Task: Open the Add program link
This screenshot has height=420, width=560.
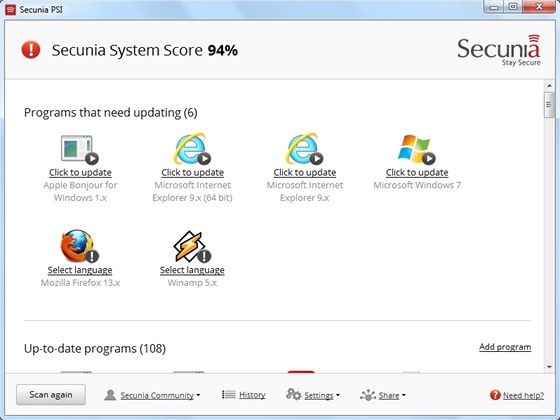Action: tap(505, 347)
